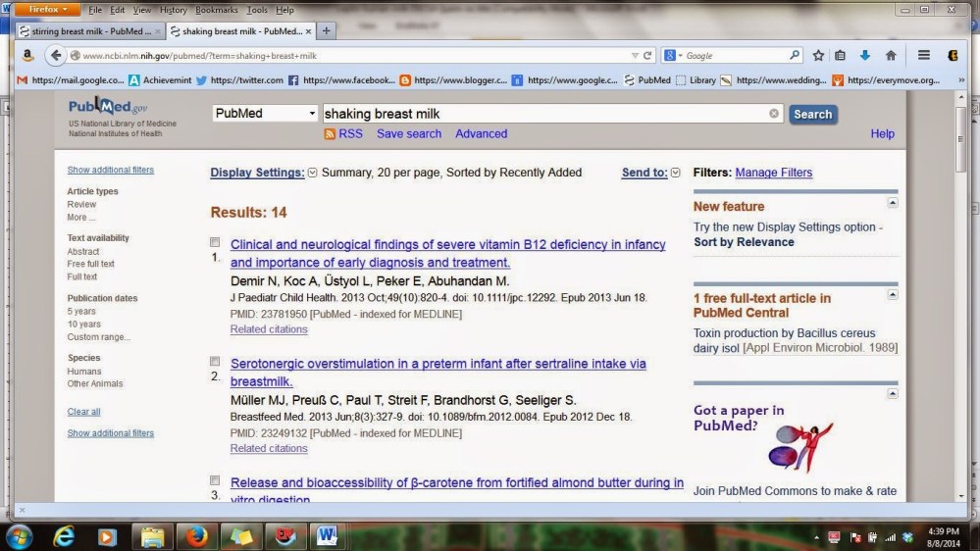Tick the checkbox beside result 3
The image size is (980, 551).
tap(215, 480)
